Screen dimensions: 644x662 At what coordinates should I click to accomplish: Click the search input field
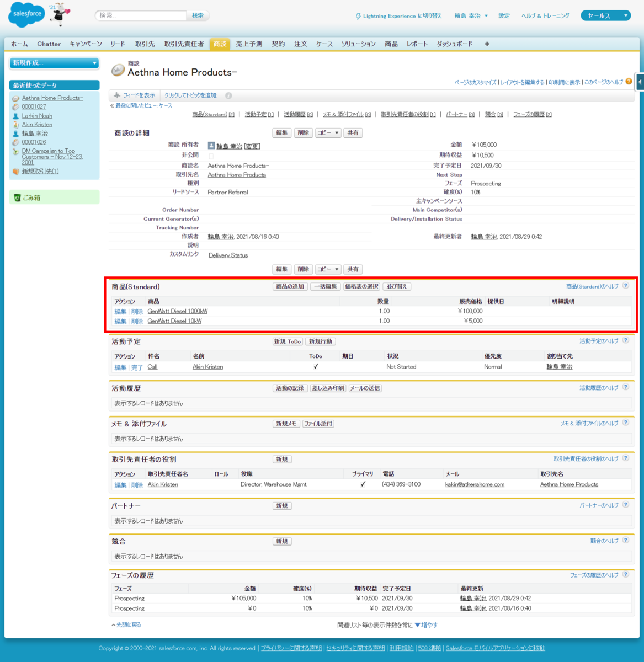[142, 15]
